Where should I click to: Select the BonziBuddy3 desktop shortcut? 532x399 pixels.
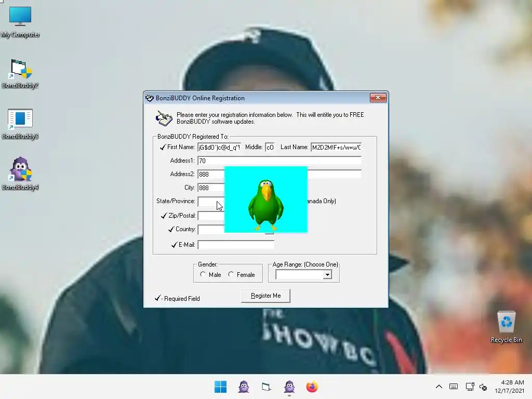(x=20, y=124)
